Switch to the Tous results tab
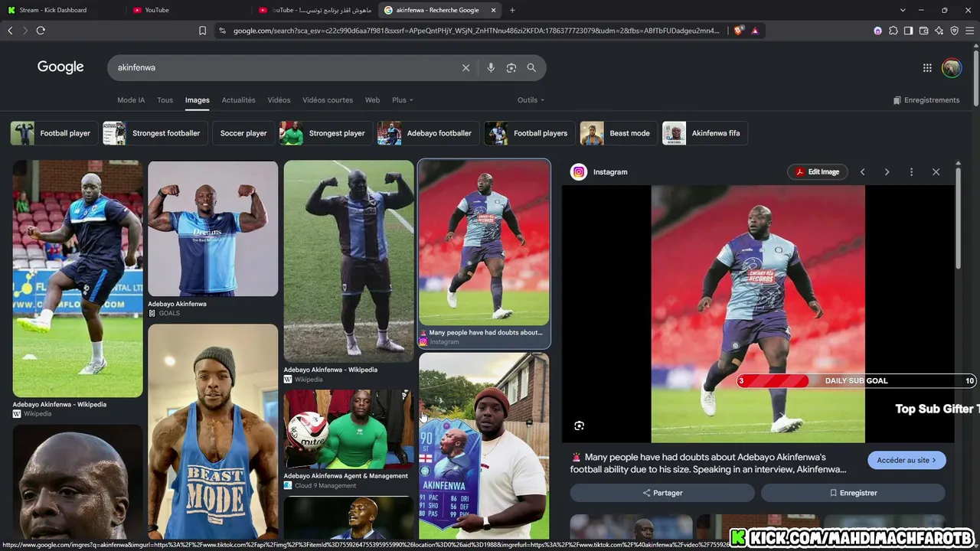Image resolution: width=980 pixels, height=551 pixels. coord(165,100)
